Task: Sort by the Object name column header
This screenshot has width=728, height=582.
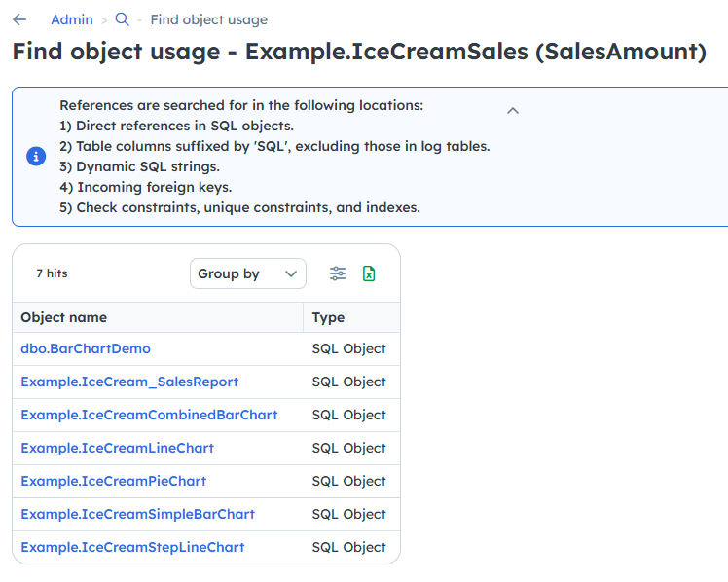Action: [x=64, y=317]
